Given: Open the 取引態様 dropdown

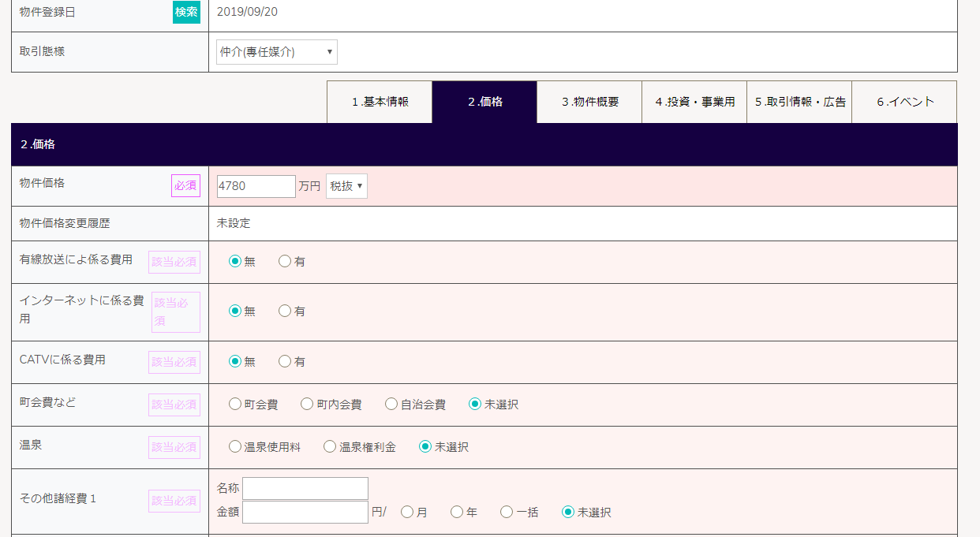Looking at the screenshot, I should tap(276, 52).
